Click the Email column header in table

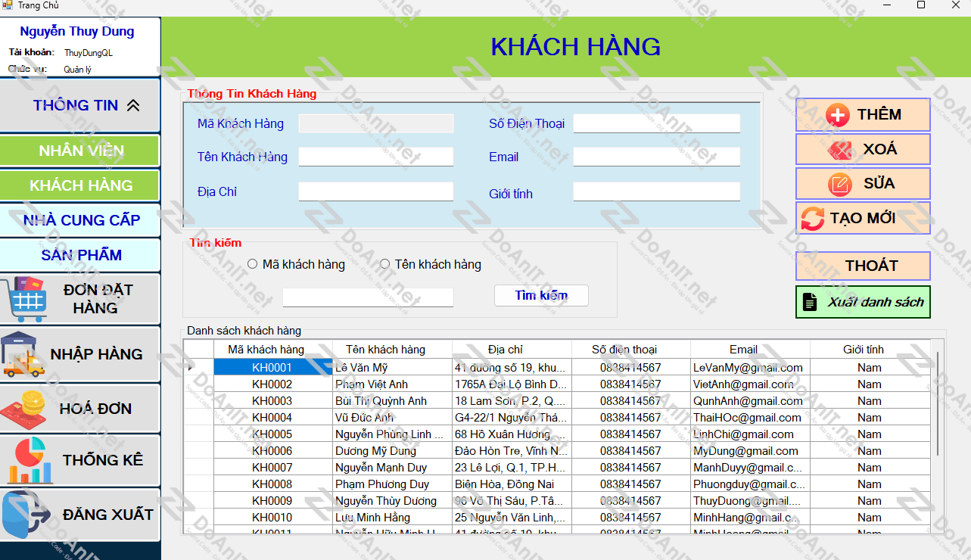click(750, 350)
